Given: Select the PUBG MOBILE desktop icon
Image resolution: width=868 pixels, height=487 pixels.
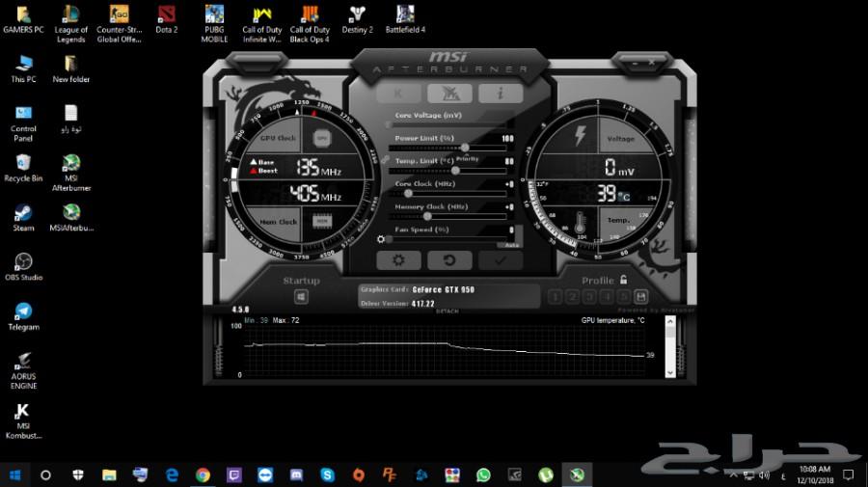Looking at the screenshot, I should coord(214,24).
